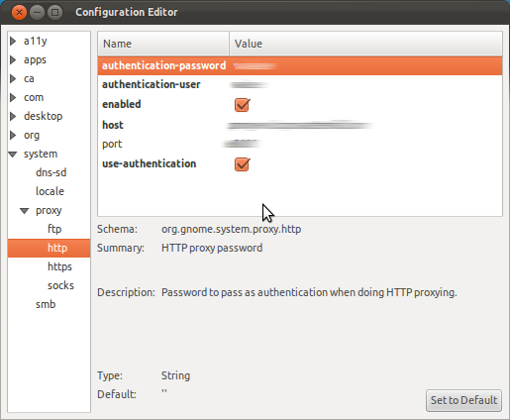Uncheck the enabled checkbox
The height and width of the screenshot is (420, 510).
pyautogui.click(x=242, y=105)
